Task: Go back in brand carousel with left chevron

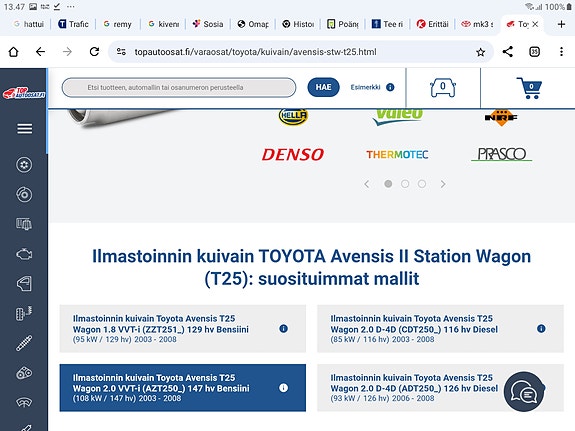Action: 367,184
